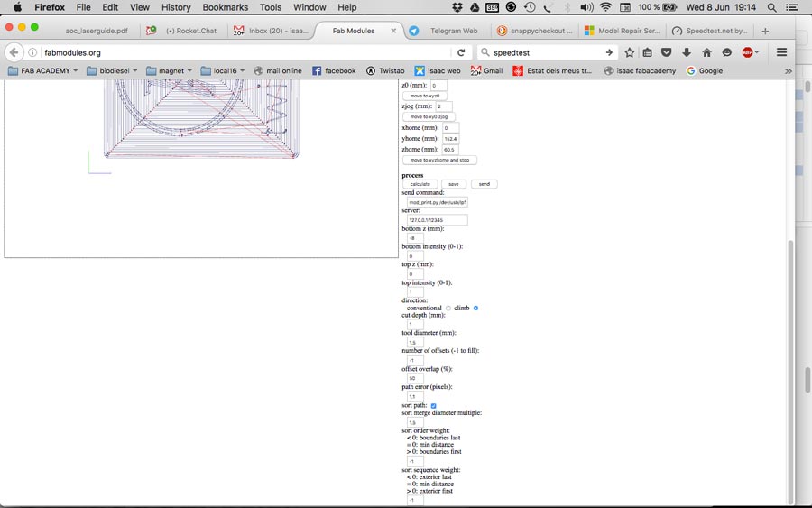Click the calculate button under process
This screenshot has height=508, width=812.
(420, 184)
